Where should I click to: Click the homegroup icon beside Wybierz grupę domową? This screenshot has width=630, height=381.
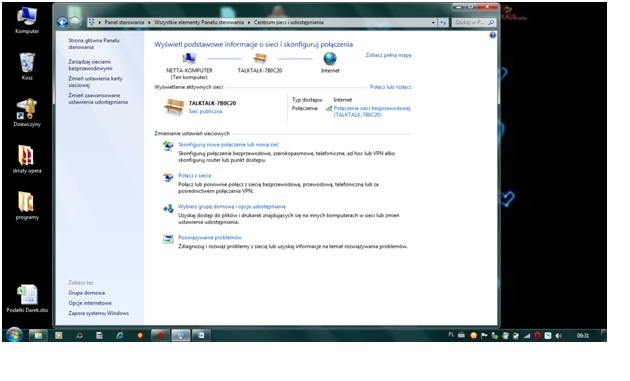168,208
